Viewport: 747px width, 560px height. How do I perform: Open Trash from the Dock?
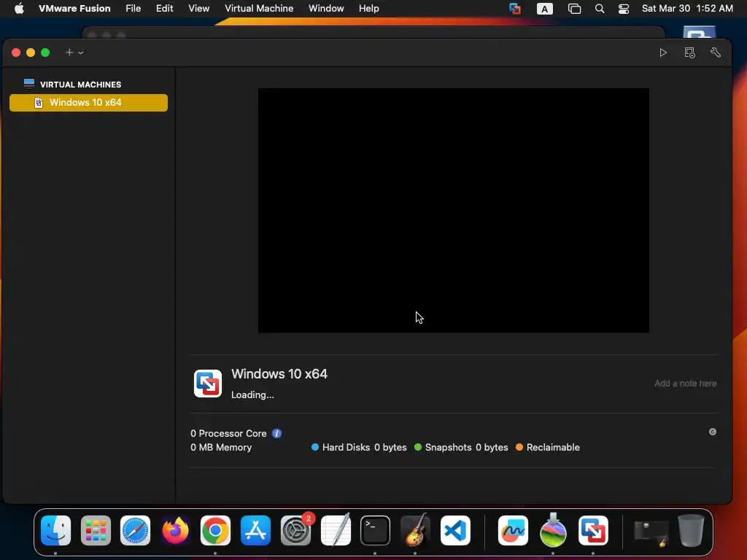tap(691, 531)
